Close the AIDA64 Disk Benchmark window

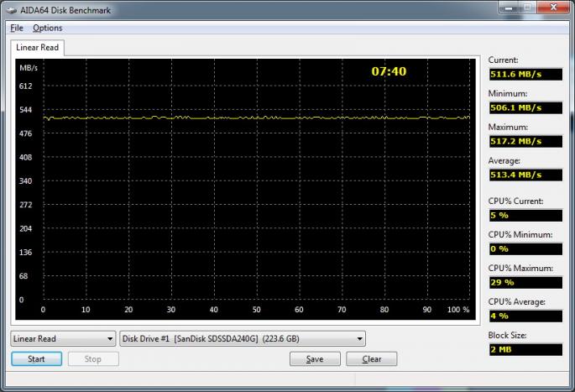(x=554, y=8)
